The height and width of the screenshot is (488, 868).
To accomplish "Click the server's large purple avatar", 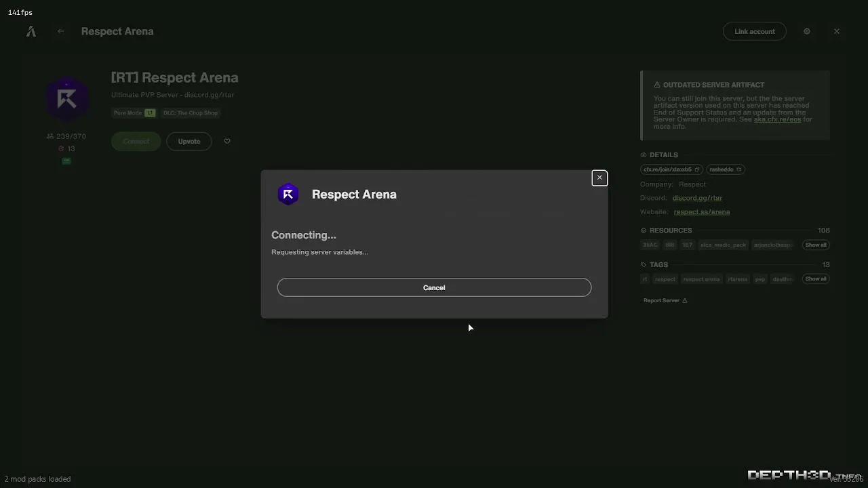I will click(66, 100).
